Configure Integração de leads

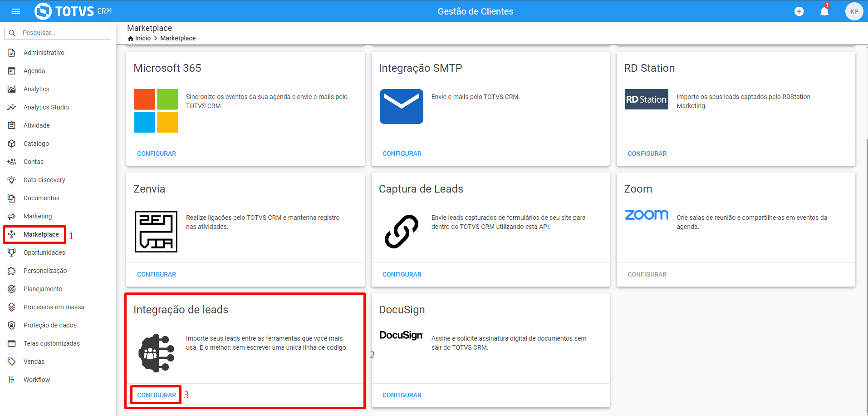pos(157,395)
